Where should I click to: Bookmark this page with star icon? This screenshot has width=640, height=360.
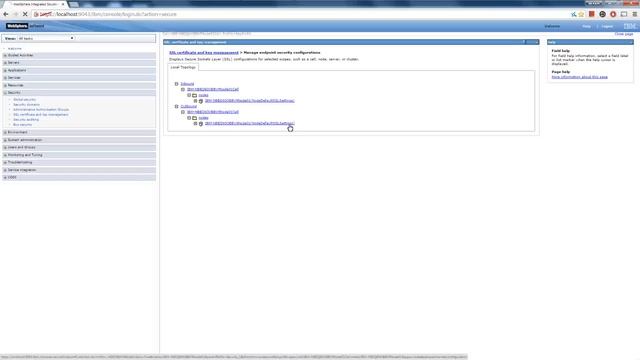pyautogui.click(x=581, y=14)
